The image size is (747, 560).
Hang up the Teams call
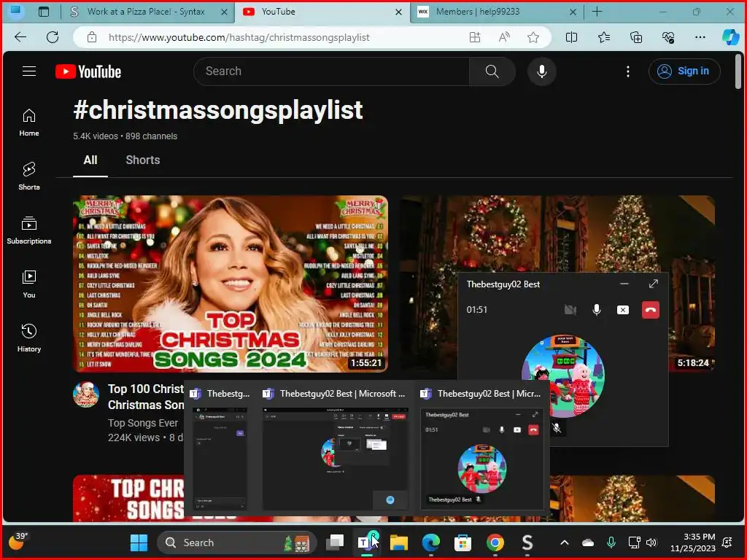(650, 310)
